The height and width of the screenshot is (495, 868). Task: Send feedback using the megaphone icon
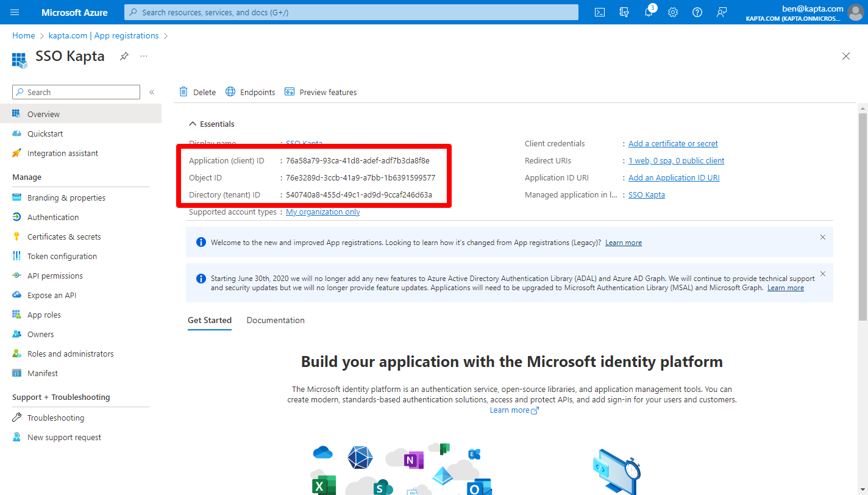pos(722,12)
